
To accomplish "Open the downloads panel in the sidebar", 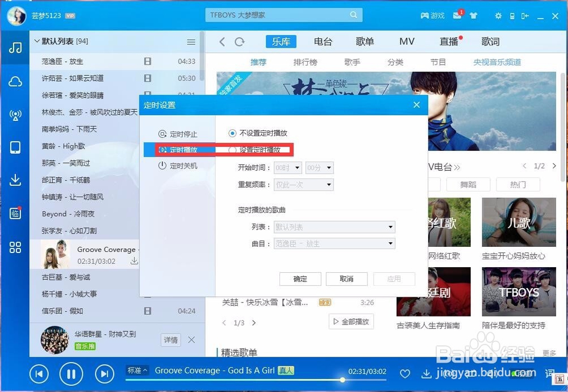I will [x=15, y=180].
